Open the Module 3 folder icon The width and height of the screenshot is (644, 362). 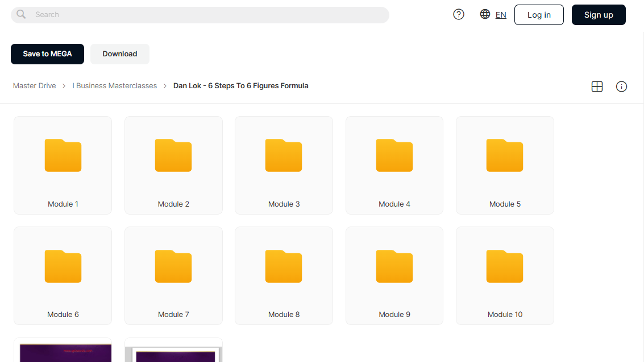click(284, 155)
